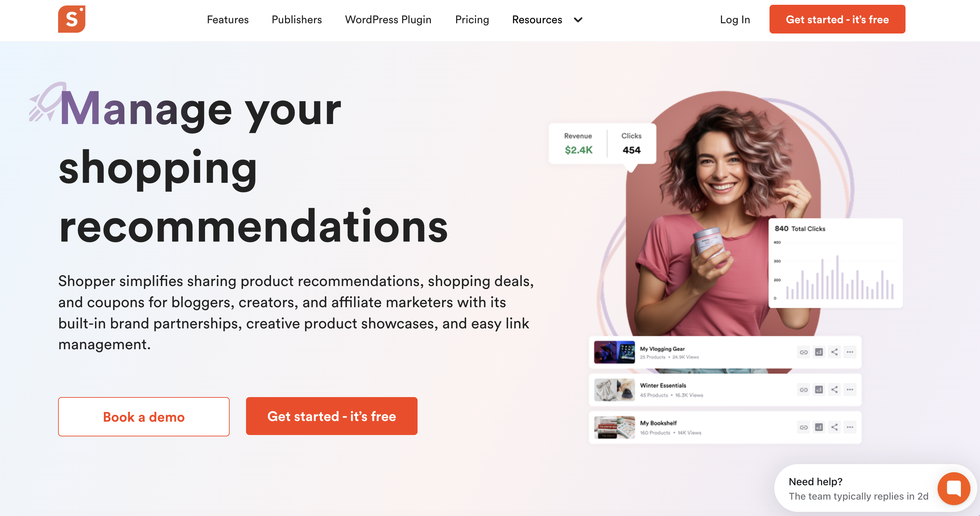Open the Resources menu

click(537, 20)
